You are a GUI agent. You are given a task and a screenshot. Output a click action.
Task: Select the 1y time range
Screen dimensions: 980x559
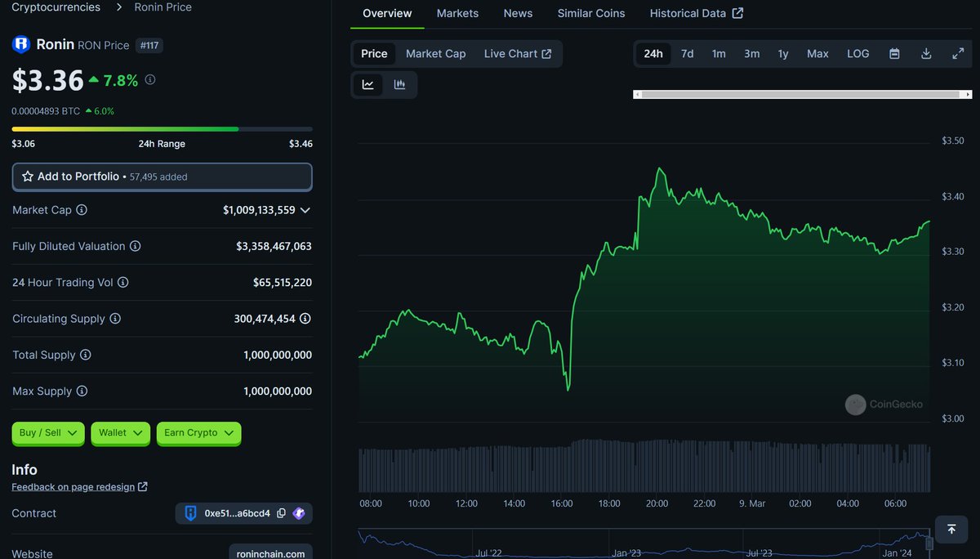(x=783, y=54)
